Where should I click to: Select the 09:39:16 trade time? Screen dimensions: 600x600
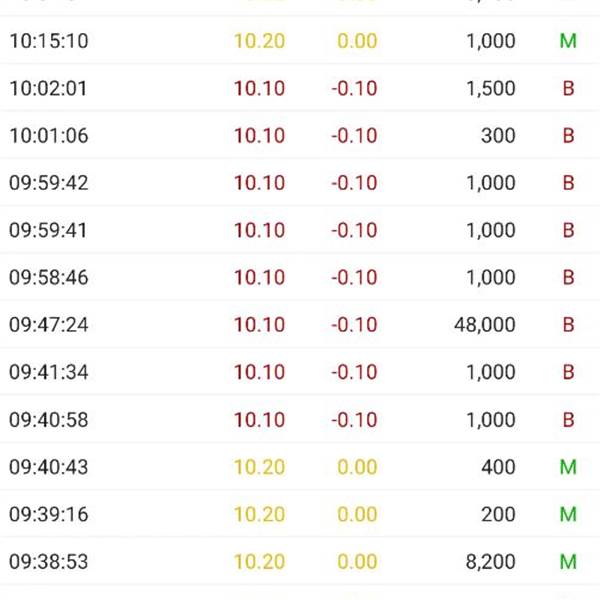[x=49, y=514]
